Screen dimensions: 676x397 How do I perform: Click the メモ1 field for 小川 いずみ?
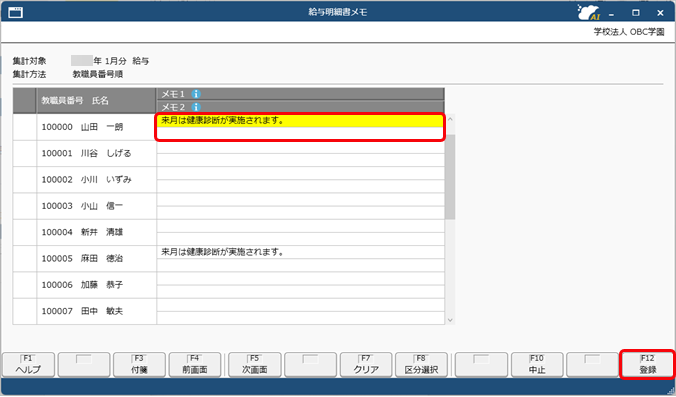tap(300, 173)
